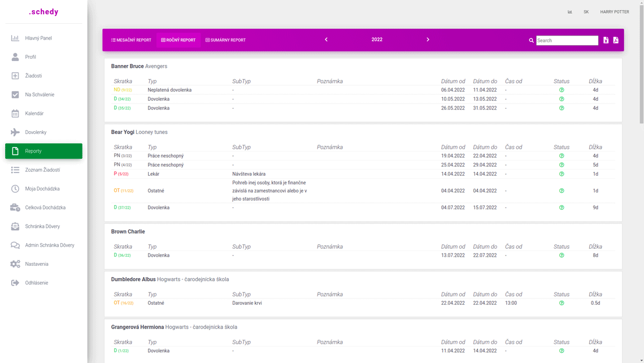Open the chart icon in top bar
The width and height of the screenshot is (644, 363).
coord(570,12)
